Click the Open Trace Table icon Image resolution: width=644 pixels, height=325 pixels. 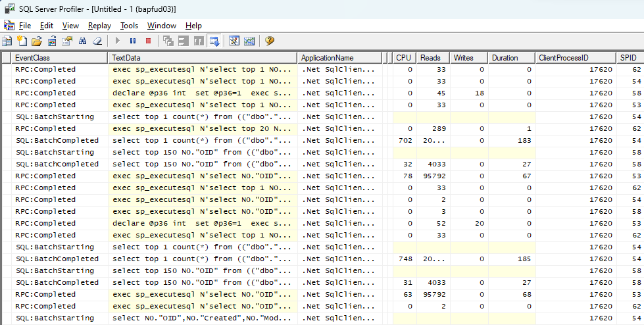click(52, 41)
